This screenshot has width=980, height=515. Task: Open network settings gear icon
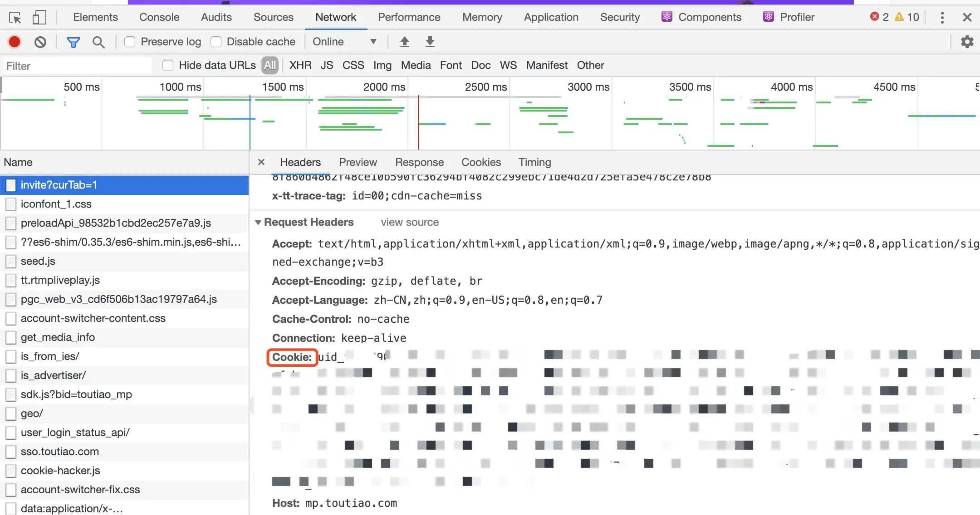967,42
